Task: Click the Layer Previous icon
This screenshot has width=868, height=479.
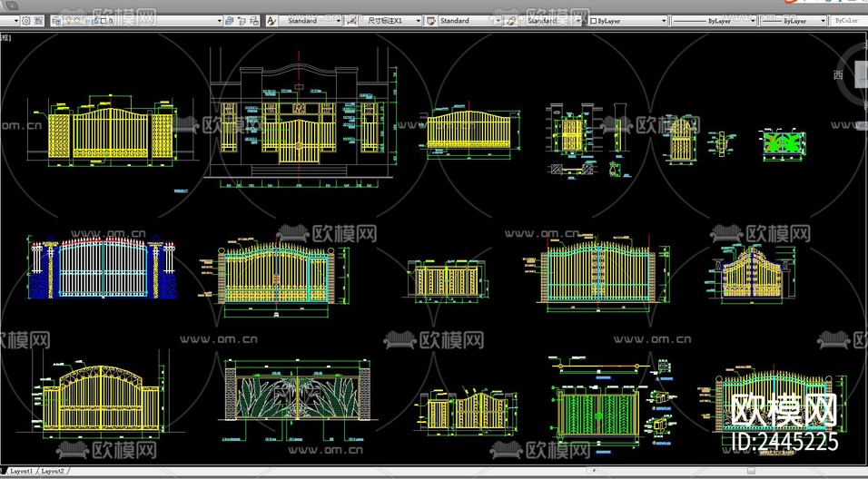Action: point(242,21)
